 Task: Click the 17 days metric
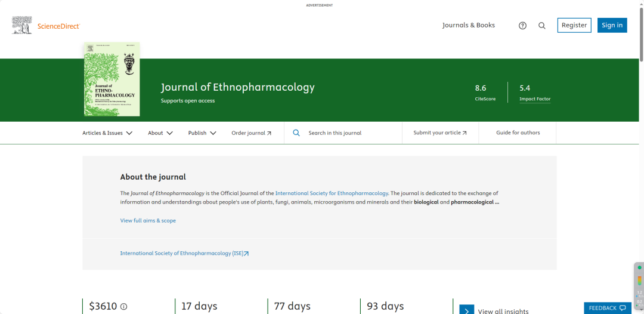(x=199, y=306)
